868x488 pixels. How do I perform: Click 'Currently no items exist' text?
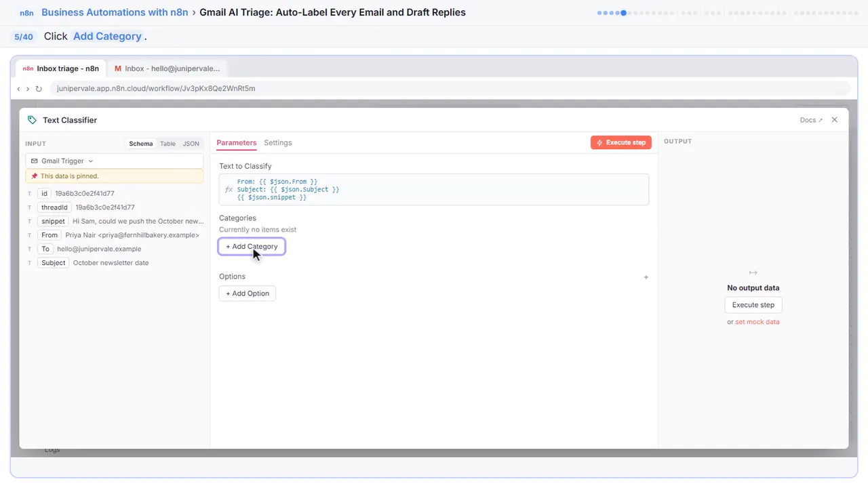[258, 230]
